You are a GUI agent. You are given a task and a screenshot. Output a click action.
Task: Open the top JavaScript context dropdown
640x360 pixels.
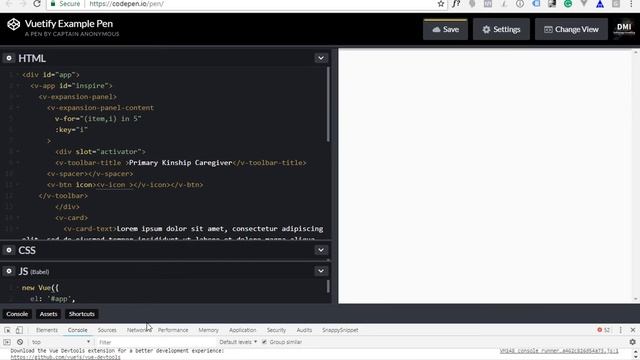coord(61,342)
